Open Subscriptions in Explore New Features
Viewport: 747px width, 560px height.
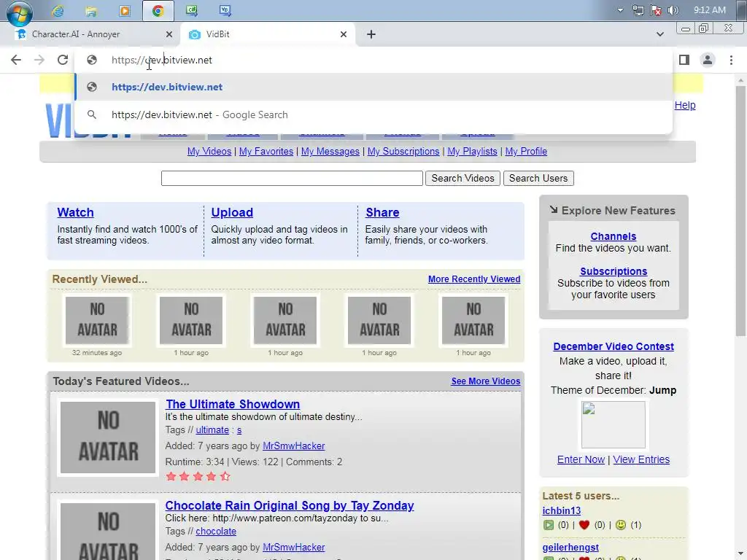(x=614, y=271)
